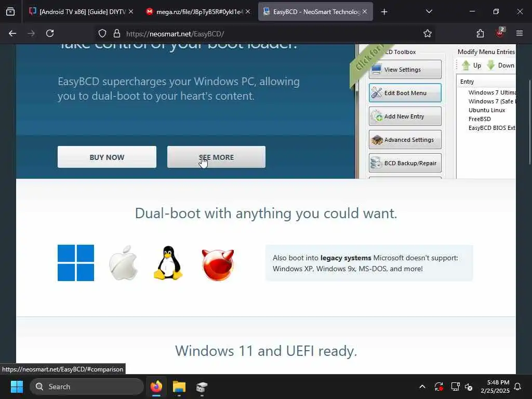Reload the current page

tap(50, 33)
